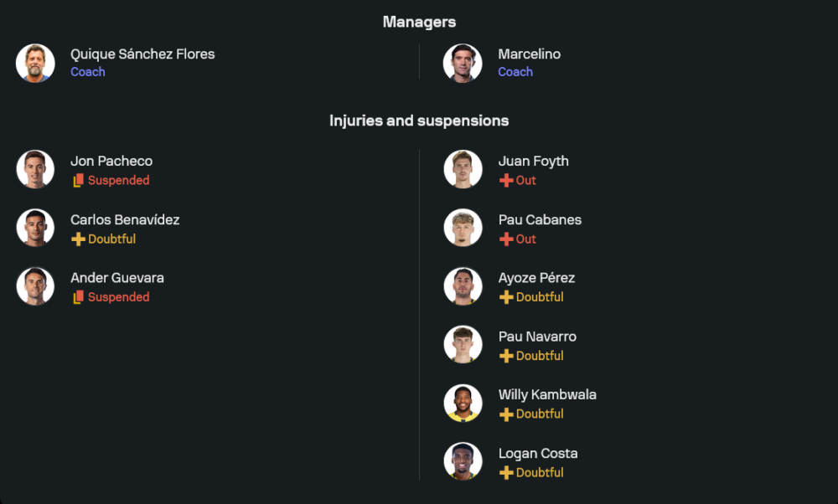
Task: Select Willy Kambwala's player photo
Action: (463, 403)
